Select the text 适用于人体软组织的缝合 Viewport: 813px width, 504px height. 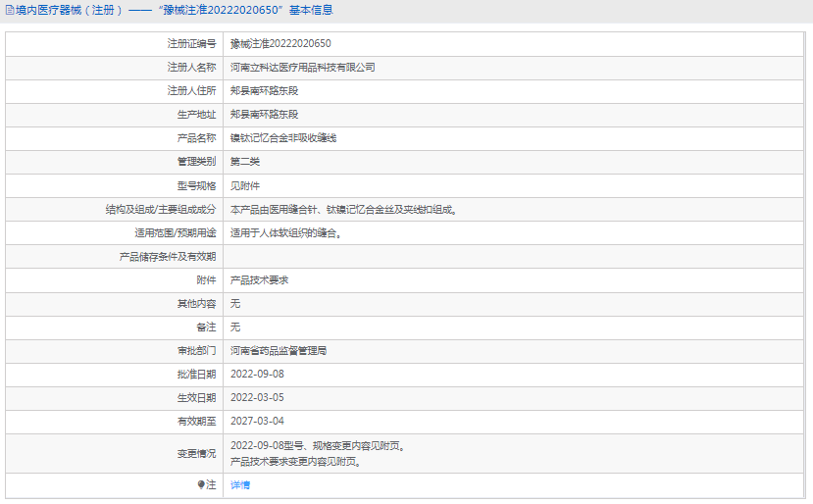[x=285, y=232]
